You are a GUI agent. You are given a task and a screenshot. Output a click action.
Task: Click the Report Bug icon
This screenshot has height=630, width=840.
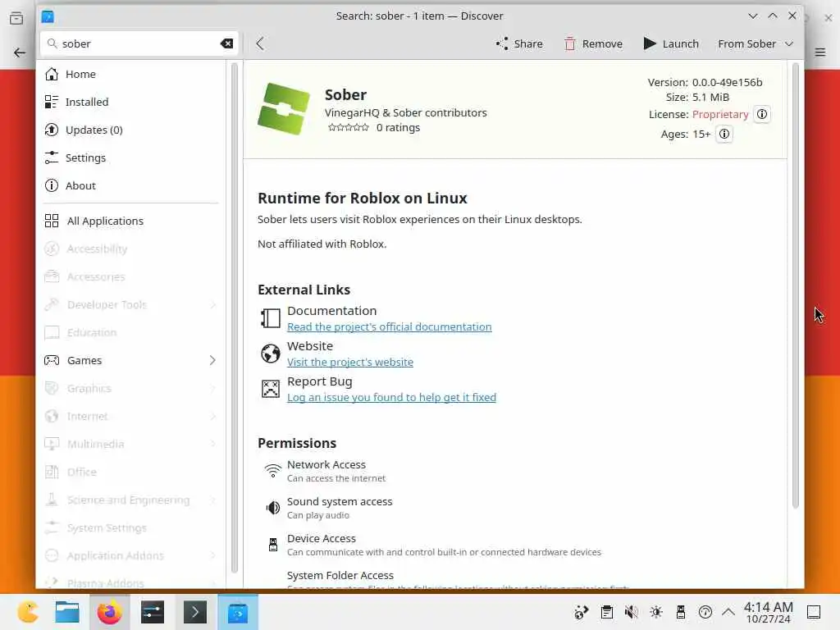tap(271, 389)
